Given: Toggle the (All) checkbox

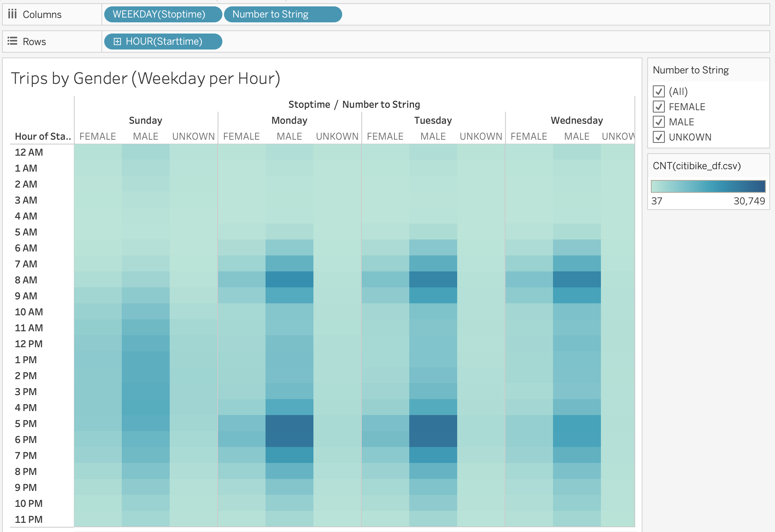Looking at the screenshot, I should coord(658,91).
